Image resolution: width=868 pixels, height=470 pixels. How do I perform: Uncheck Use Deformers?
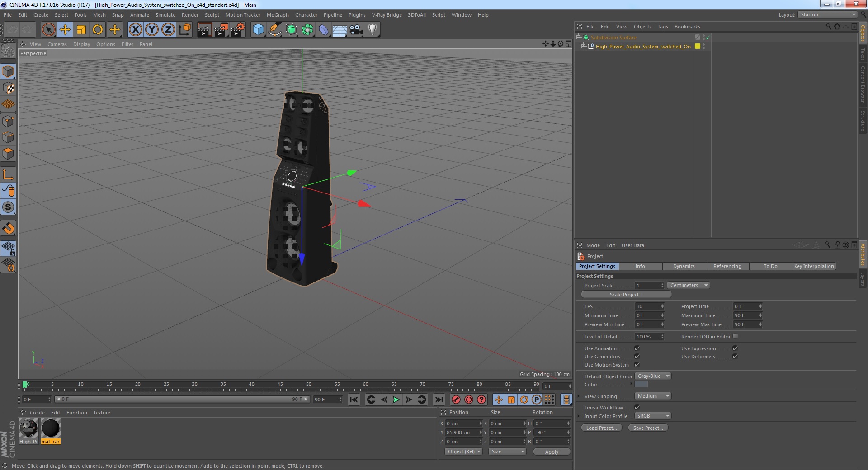point(735,356)
